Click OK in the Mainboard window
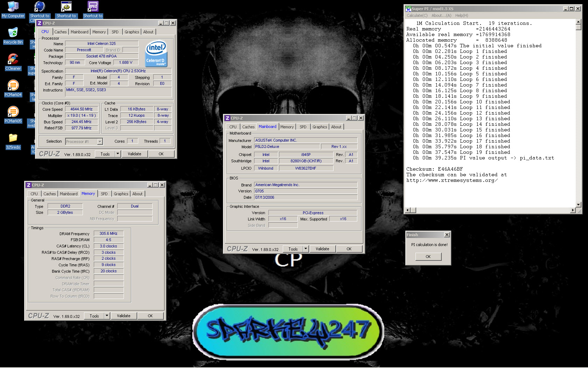This screenshot has height=368, width=588. pyautogui.click(x=349, y=248)
